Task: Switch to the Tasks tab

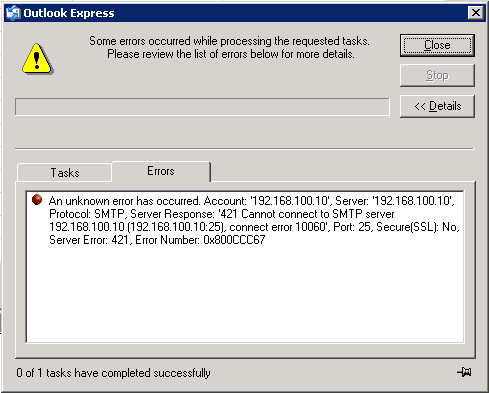Action: (x=65, y=173)
